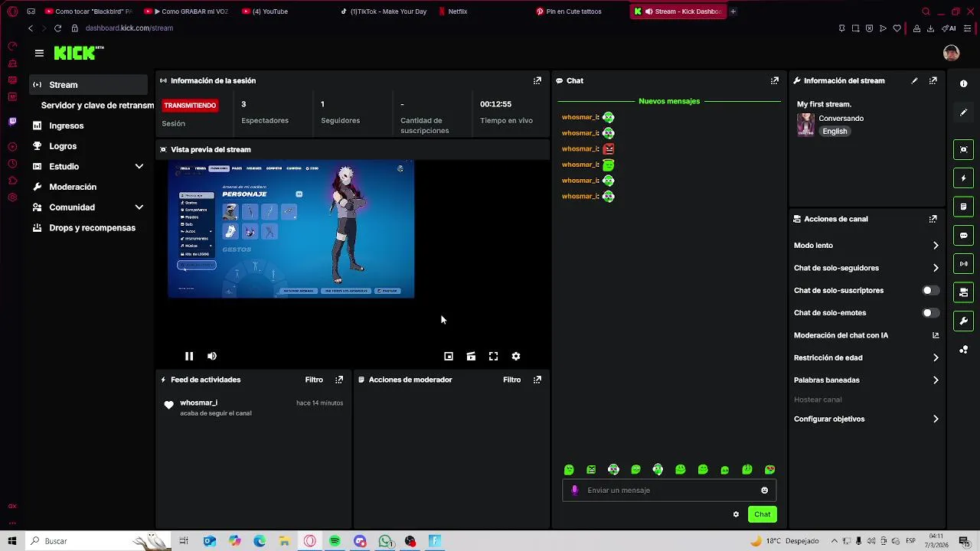Viewport: 980px width, 551px height.
Task: Open Palabras baneadas options arrow
Action: (936, 380)
